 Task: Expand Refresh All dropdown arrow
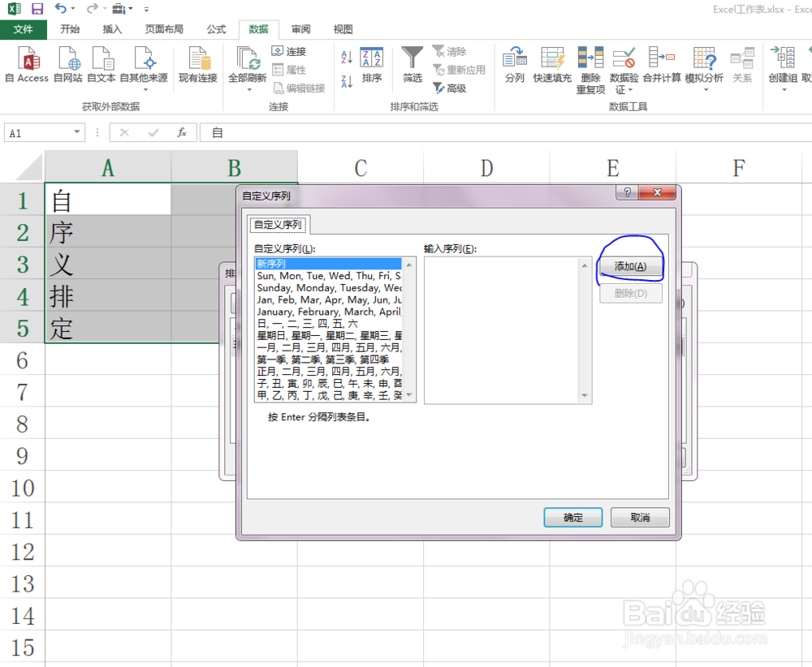(249, 90)
